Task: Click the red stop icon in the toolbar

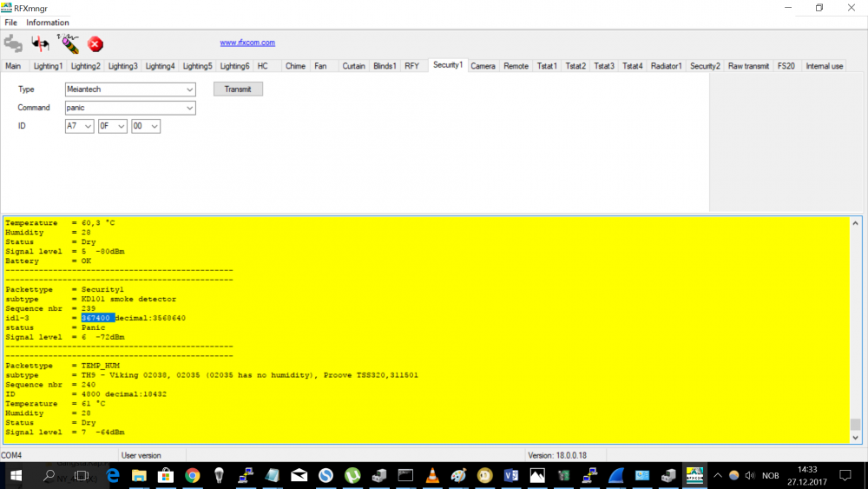Action: pyautogui.click(x=95, y=43)
